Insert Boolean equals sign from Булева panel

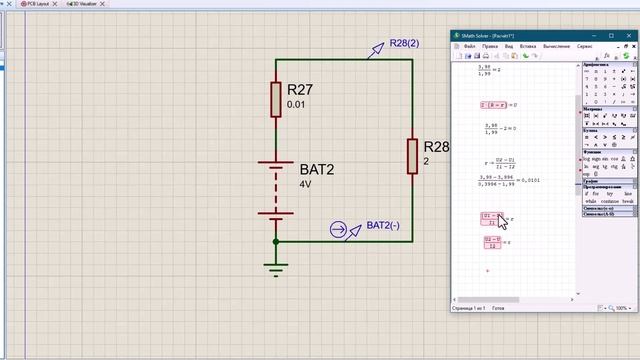[x=587, y=137]
